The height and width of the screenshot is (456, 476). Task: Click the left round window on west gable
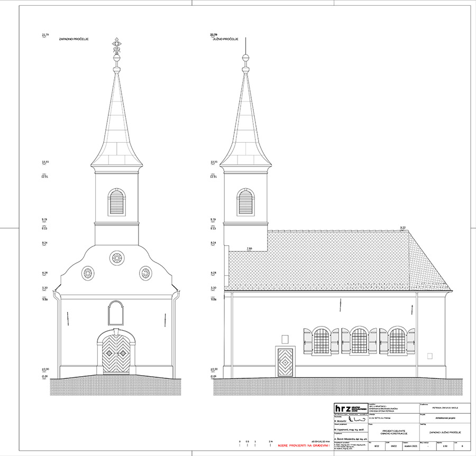(87, 273)
